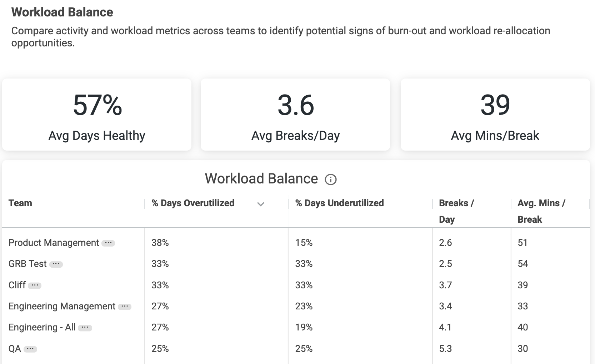Sort by the Team column header
Image resolution: width=595 pixels, height=364 pixels.
[20, 203]
